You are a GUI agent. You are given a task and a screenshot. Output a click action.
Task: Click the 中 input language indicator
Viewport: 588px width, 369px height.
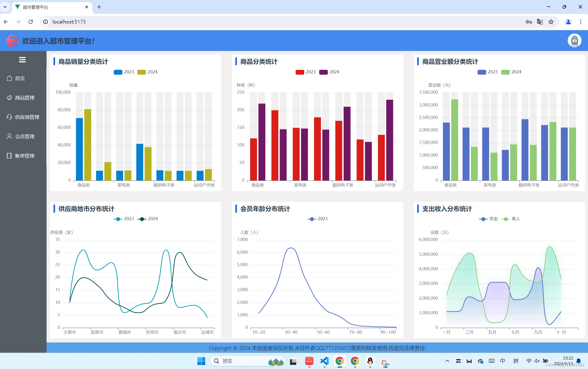502,361
